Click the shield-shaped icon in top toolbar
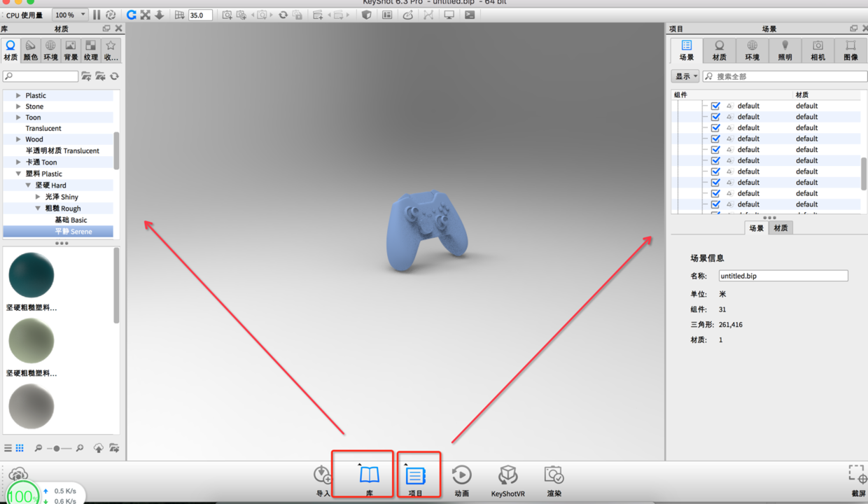The width and height of the screenshot is (868, 504). pos(366,15)
